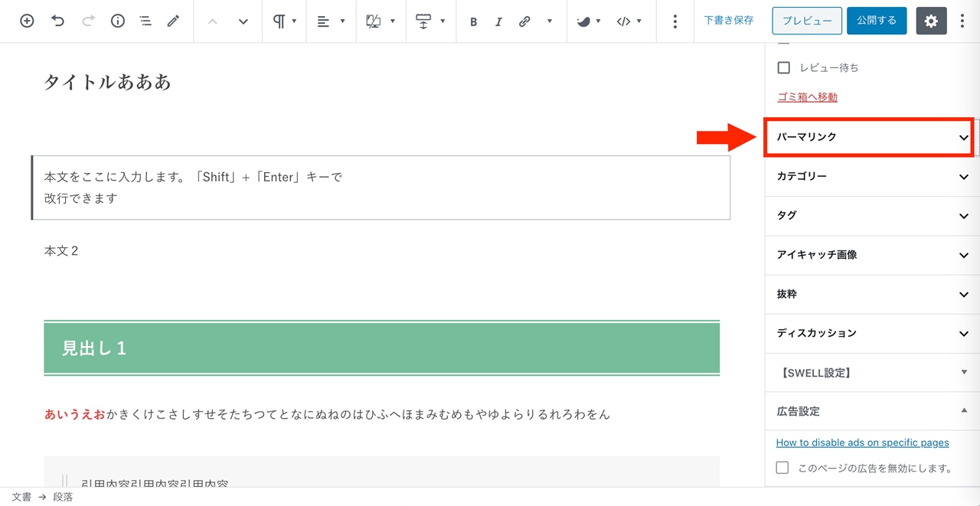Open the block list view outline
Screen dimensions: 980x506
(x=145, y=21)
